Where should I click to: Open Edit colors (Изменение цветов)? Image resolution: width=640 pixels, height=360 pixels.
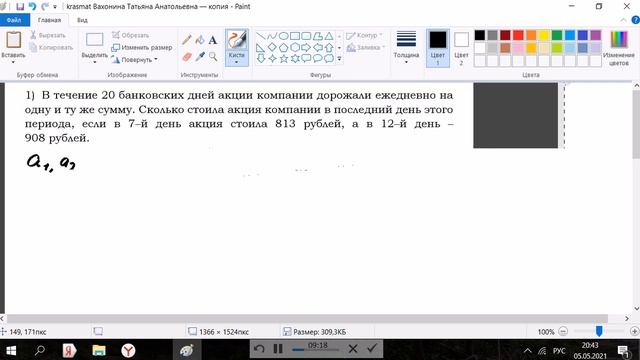pos(619,48)
